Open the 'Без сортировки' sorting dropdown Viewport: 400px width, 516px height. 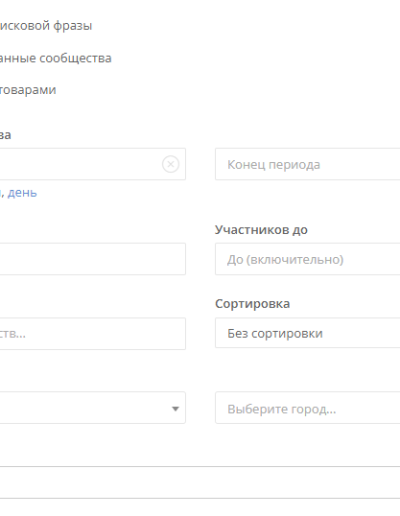pos(308,333)
